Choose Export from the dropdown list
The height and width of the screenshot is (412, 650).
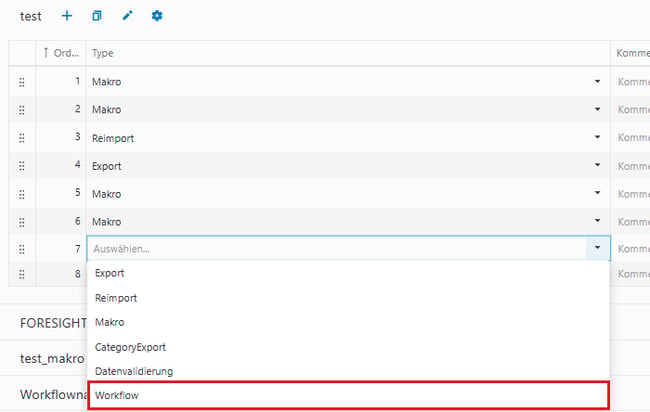coord(348,273)
